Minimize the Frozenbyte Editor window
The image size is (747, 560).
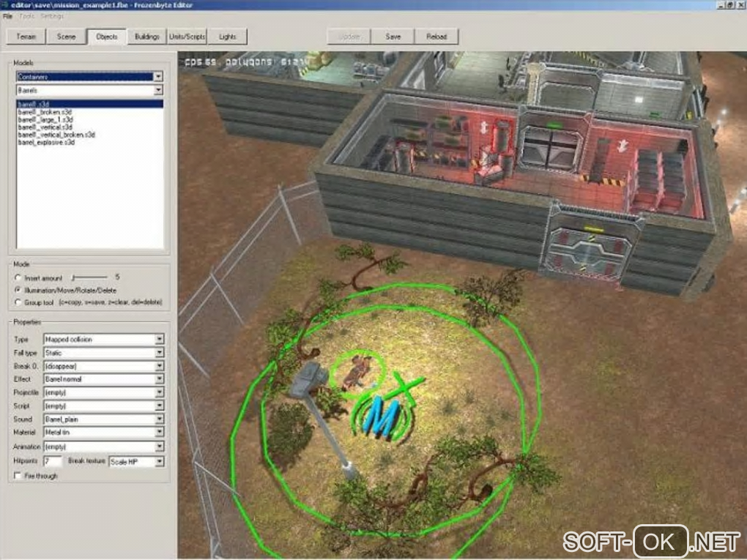[721, 5]
